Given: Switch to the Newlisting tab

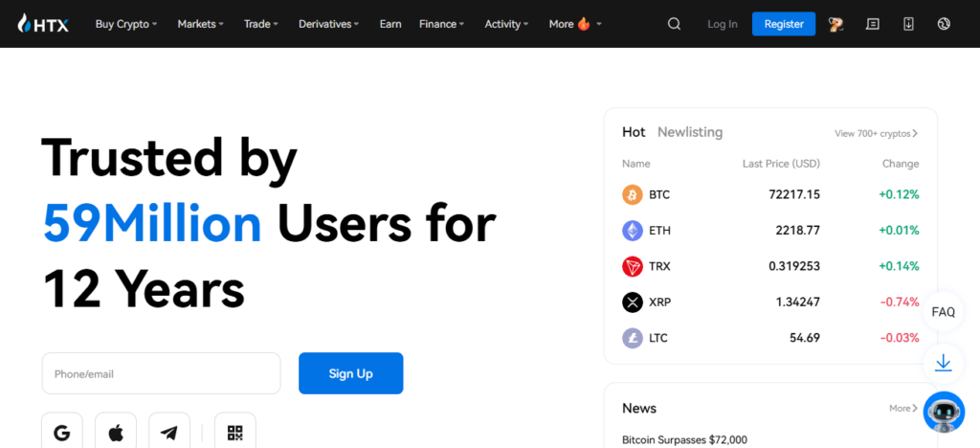Looking at the screenshot, I should (690, 132).
